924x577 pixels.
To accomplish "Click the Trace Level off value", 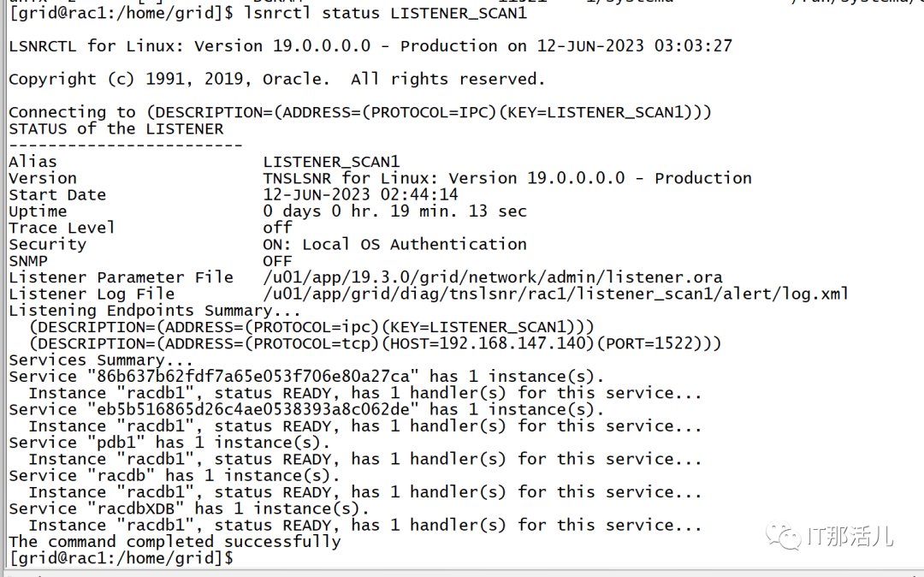I will point(277,228).
